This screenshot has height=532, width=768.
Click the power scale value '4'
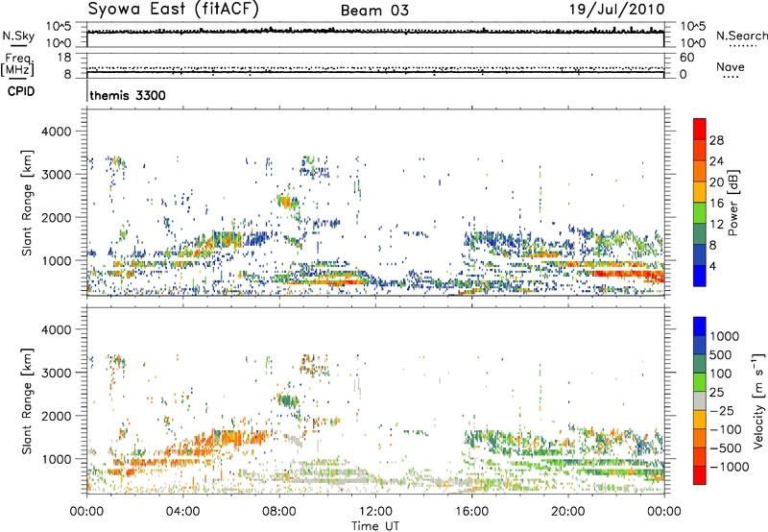coord(713,266)
